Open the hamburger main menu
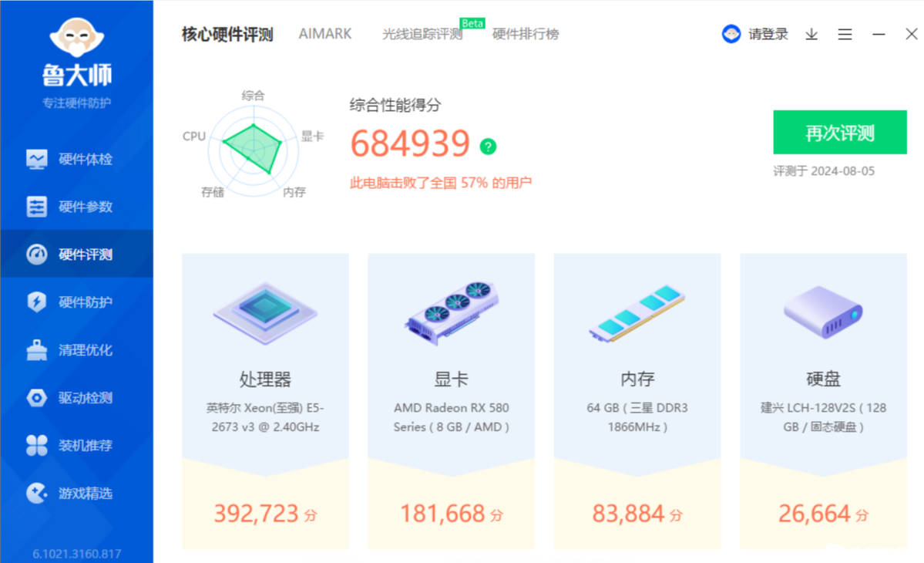Screen dimensions: 924x563 point(845,34)
